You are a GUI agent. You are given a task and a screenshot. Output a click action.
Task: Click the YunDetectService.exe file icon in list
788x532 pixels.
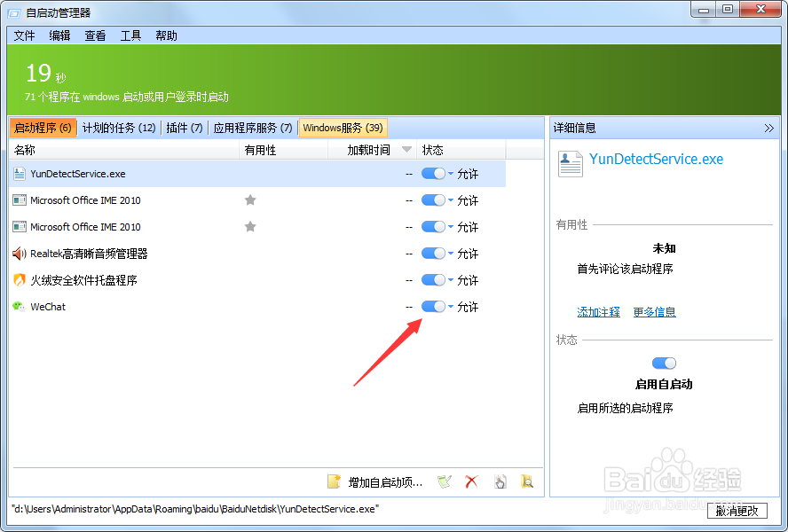(x=20, y=174)
